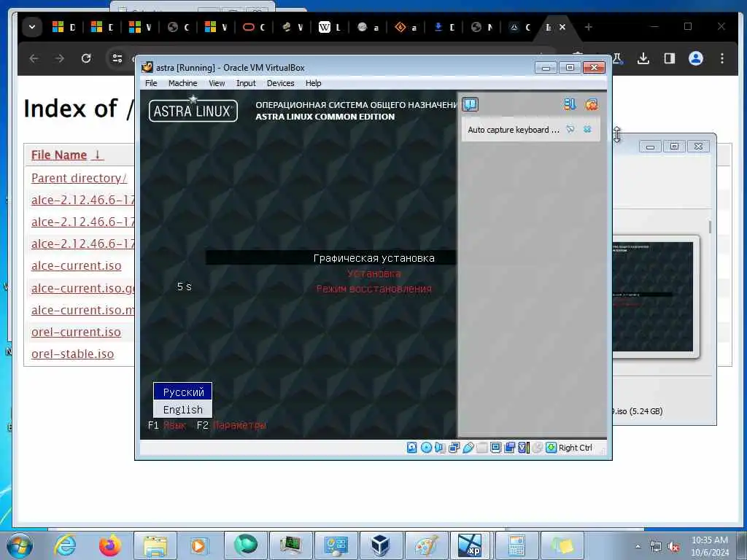Viewport: 747px width, 560px height.
Task: Open Help menu in VirtualBox
Action: [x=313, y=83]
